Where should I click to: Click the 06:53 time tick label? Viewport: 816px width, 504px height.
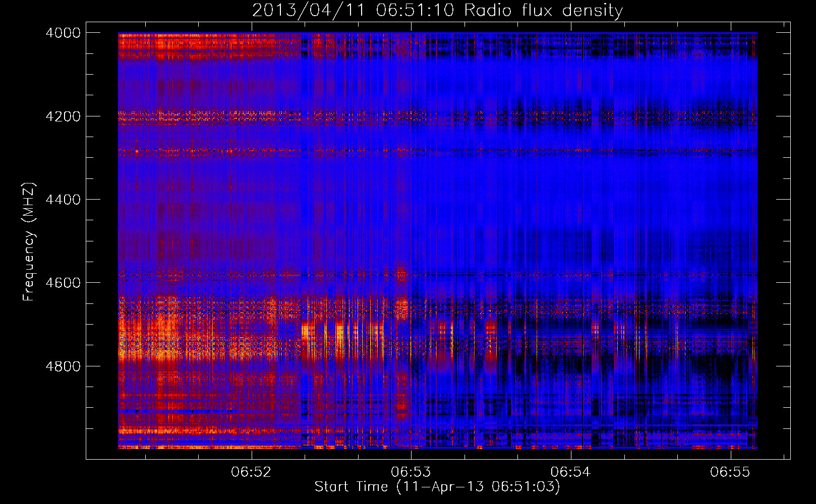[x=411, y=472]
